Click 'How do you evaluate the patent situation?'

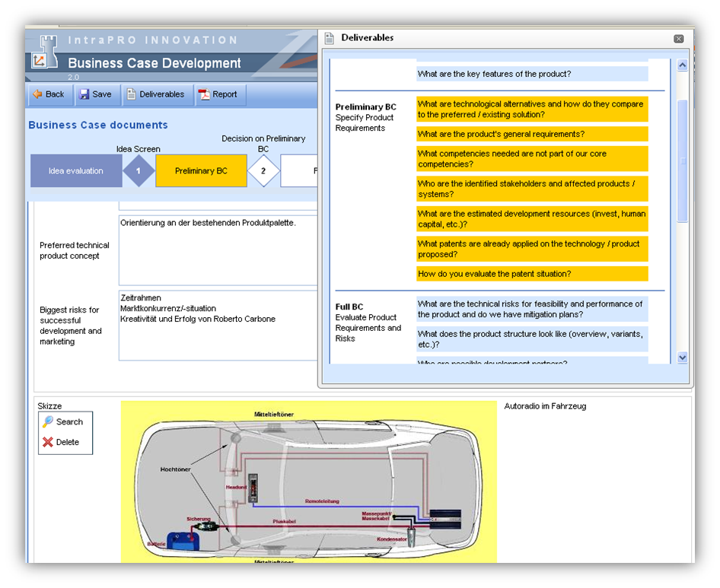tap(532, 274)
